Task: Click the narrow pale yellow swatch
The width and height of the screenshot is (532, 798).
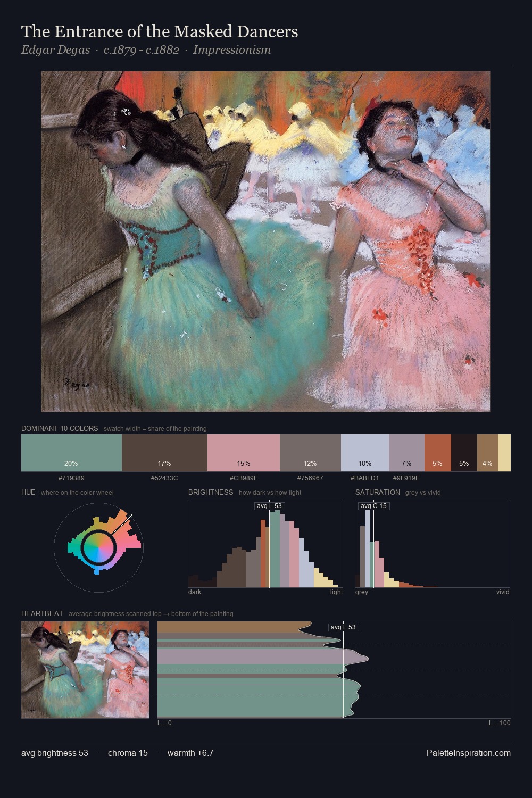Action: click(x=504, y=453)
